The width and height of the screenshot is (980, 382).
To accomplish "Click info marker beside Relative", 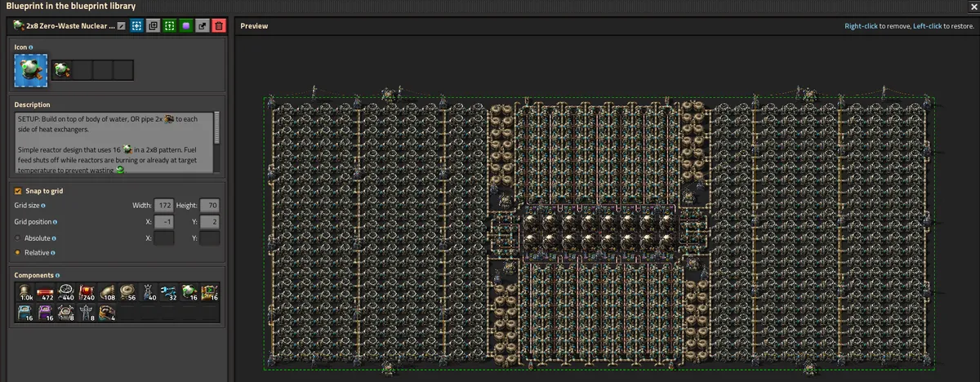I will [x=52, y=253].
